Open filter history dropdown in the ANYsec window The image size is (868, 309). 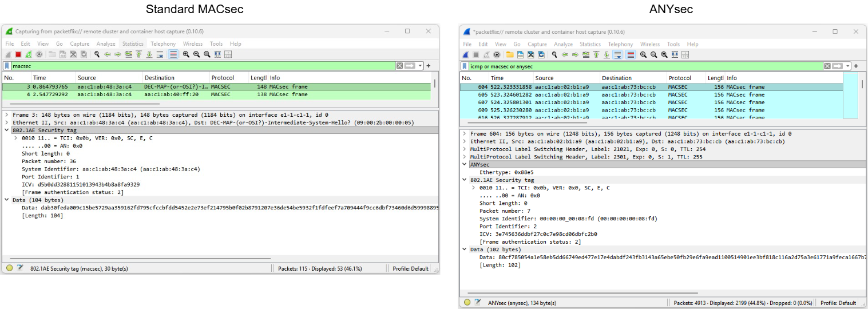coord(848,66)
